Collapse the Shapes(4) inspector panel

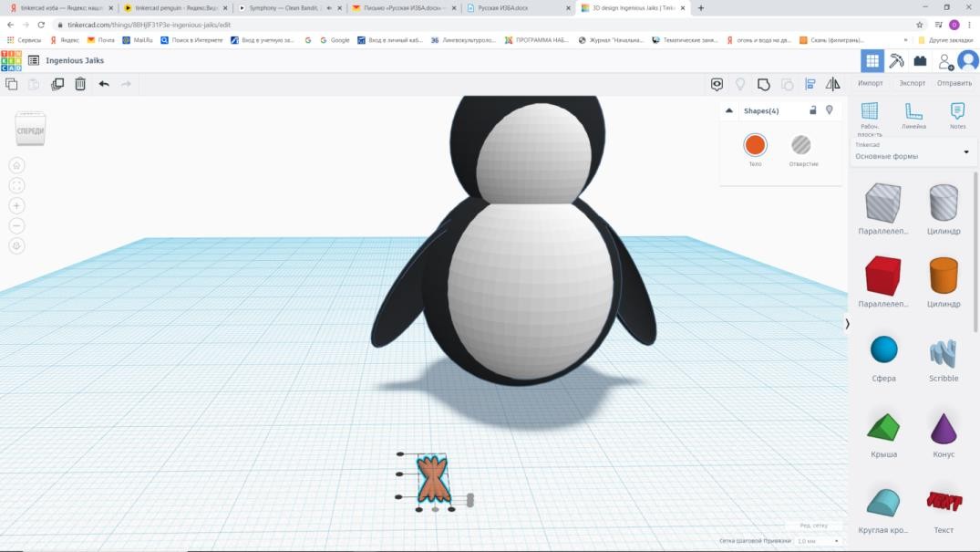tap(728, 110)
